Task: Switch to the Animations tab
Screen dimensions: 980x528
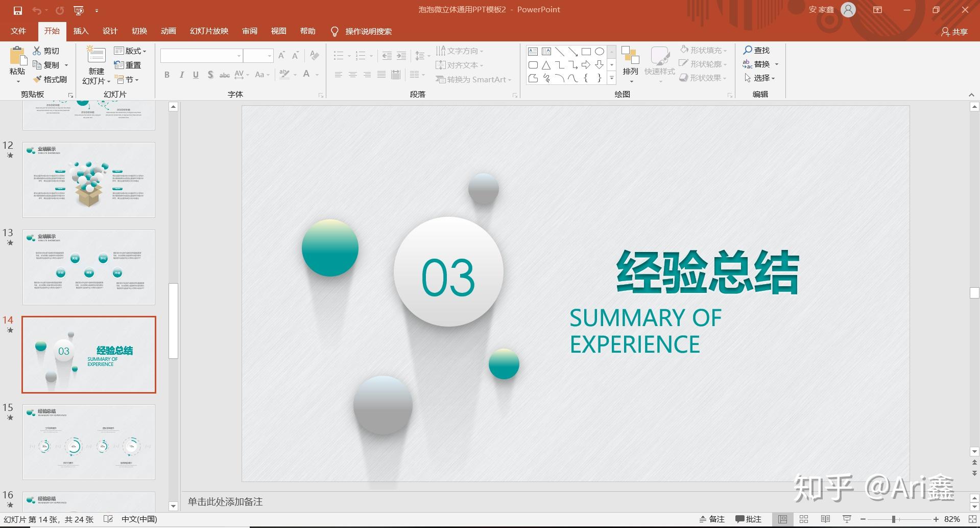Action: (168, 31)
